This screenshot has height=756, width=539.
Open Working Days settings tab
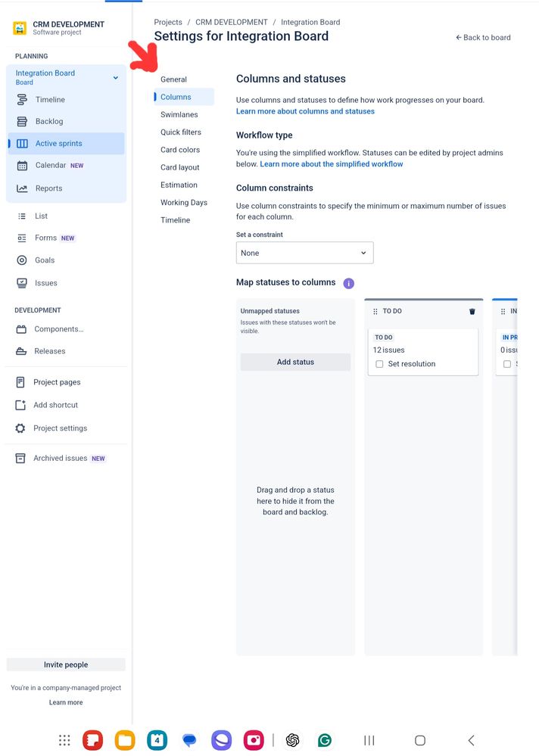point(184,203)
